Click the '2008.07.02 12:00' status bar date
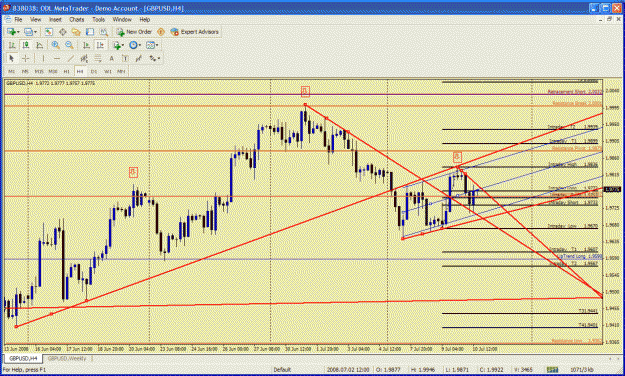The image size is (625, 376). (x=348, y=370)
